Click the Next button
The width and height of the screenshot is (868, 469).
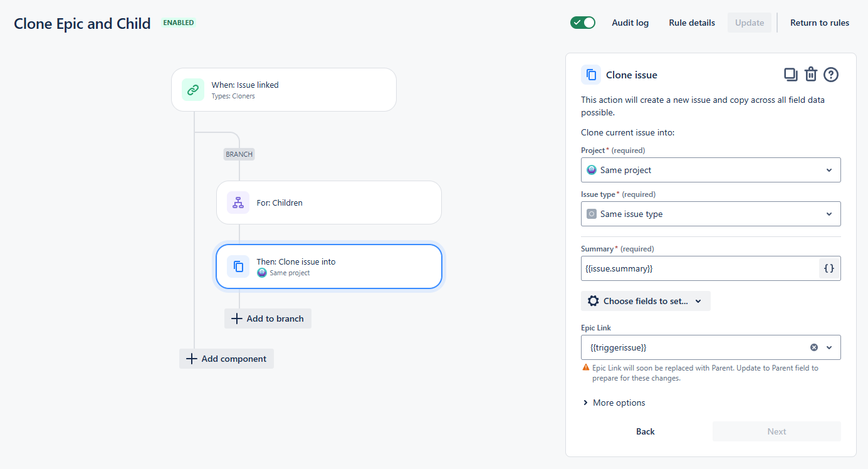(776, 431)
